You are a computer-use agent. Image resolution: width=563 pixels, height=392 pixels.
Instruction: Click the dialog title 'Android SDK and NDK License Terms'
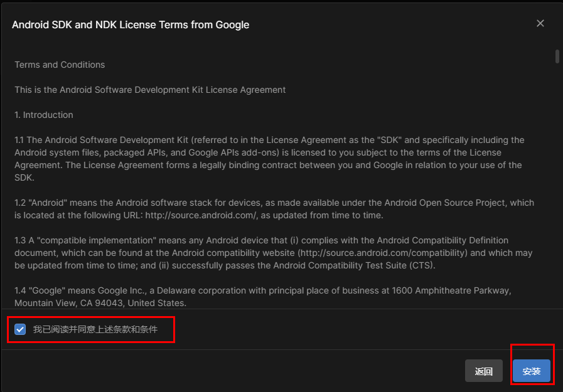click(x=131, y=24)
